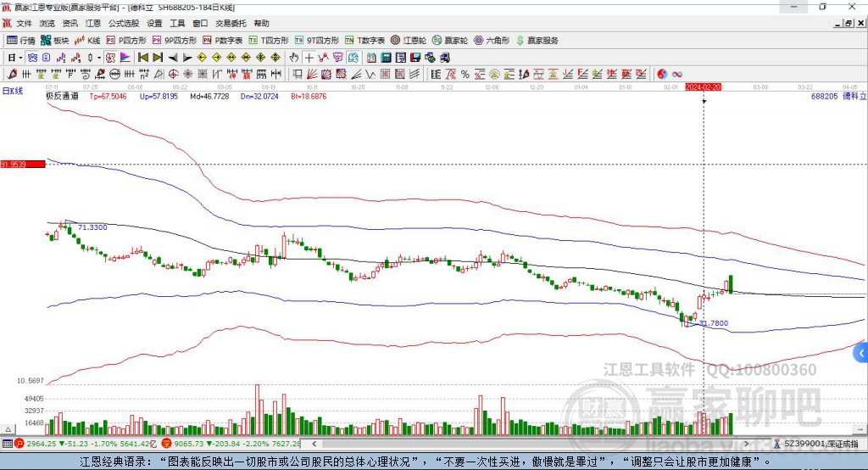Jump to the first bar icon
Image resolution: width=868 pixels, height=470 pixels.
click(x=142, y=58)
